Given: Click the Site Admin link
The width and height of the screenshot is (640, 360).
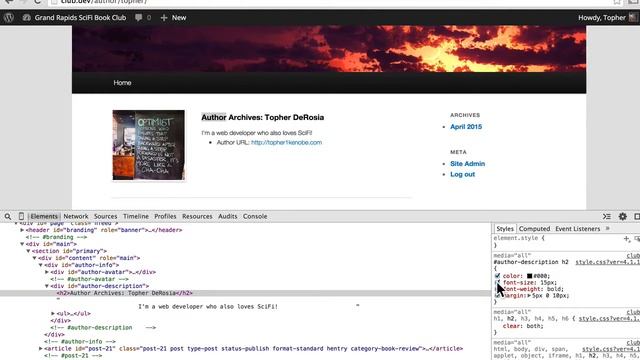Looking at the screenshot, I should tap(467, 164).
